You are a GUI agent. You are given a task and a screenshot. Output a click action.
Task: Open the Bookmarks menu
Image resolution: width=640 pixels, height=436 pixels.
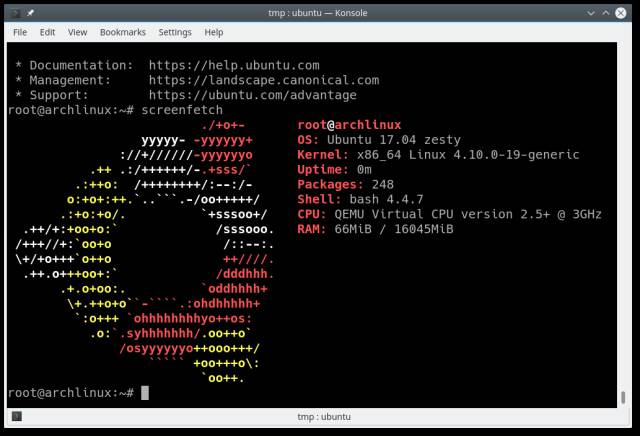[x=123, y=32]
